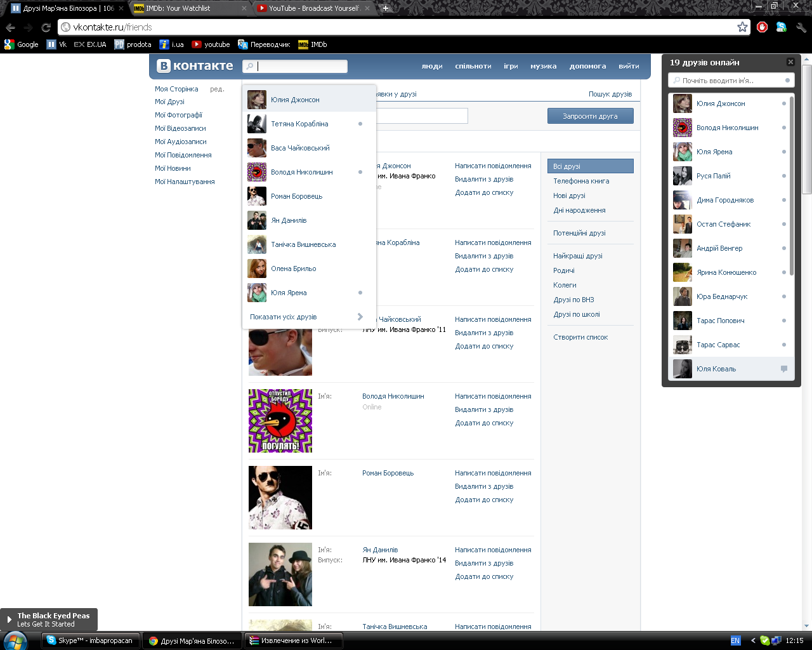Click the online friends search field
This screenshot has width=812, height=650.
[731, 81]
